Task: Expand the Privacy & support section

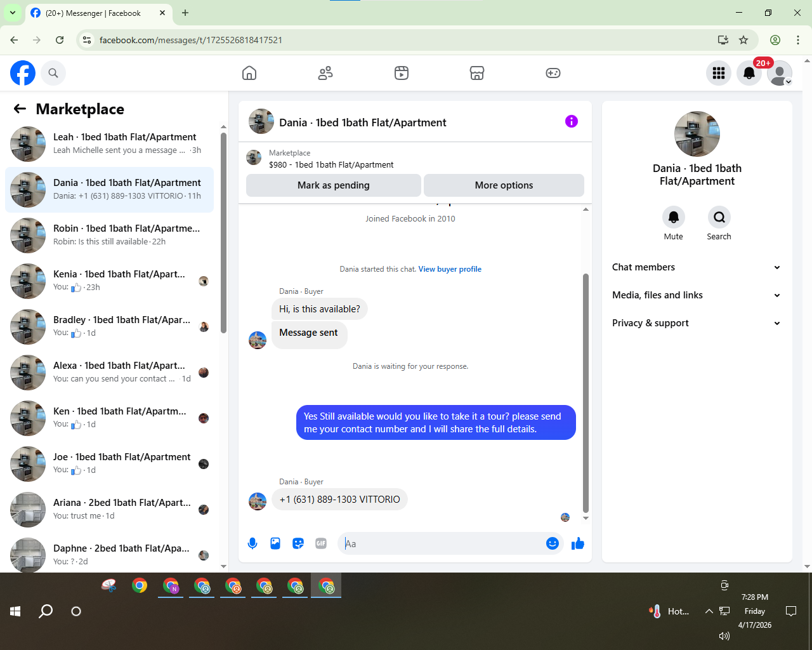Action: pyautogui.click(x=696, y=323)
